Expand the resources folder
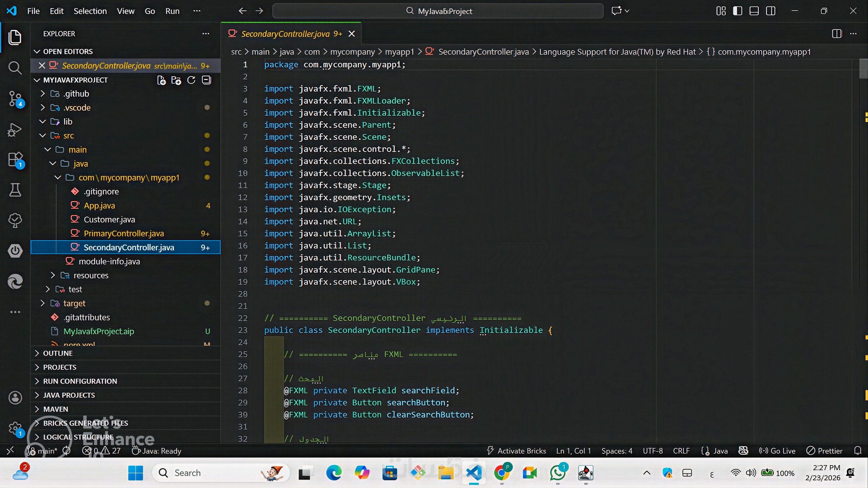The image size is (868, 488). tap(91, 275)
